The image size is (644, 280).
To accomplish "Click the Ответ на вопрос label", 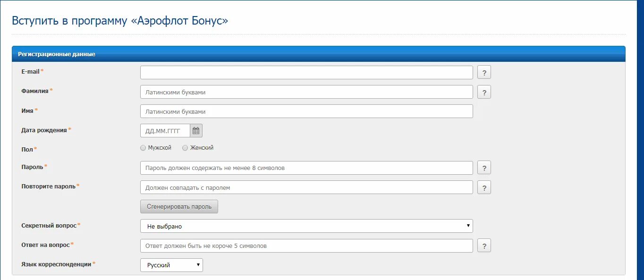I will [x=45, y=245].
